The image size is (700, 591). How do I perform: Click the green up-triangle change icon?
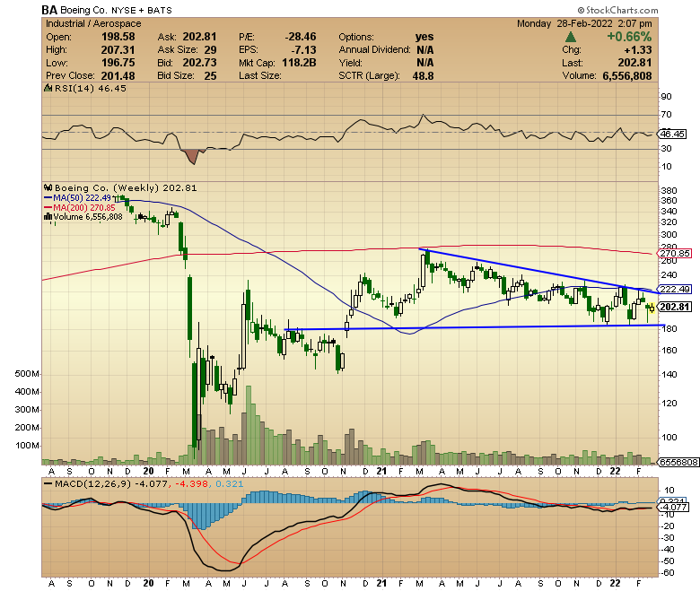(571, 37)
